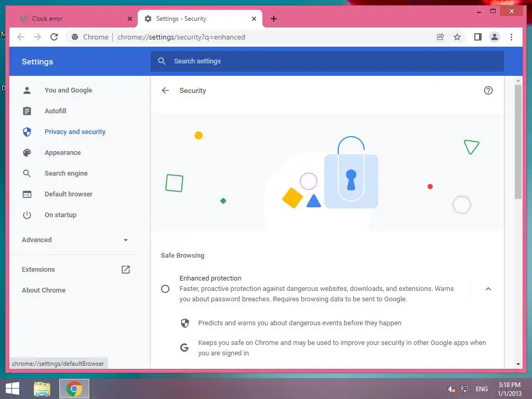Open the Windows Start button
The width and height of the screenshot is (532, 399).
pyautogui.click(x=12, y=389)
